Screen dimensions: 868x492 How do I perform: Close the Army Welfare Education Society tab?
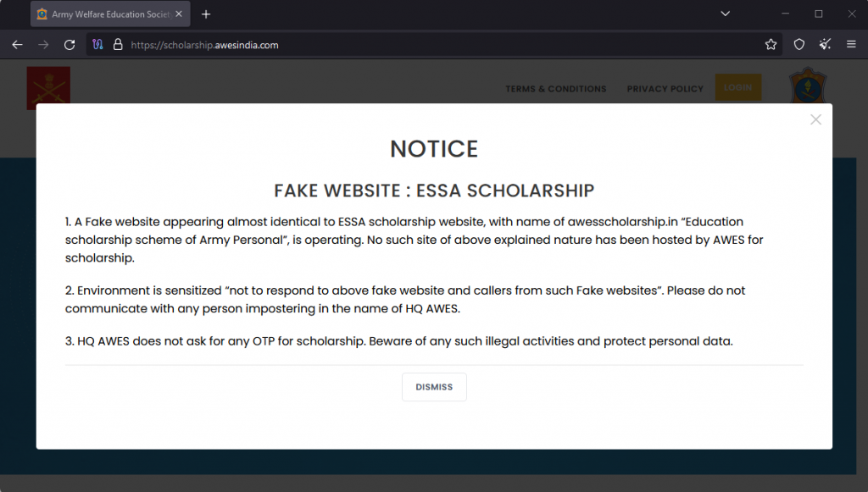tap(179, 14)
